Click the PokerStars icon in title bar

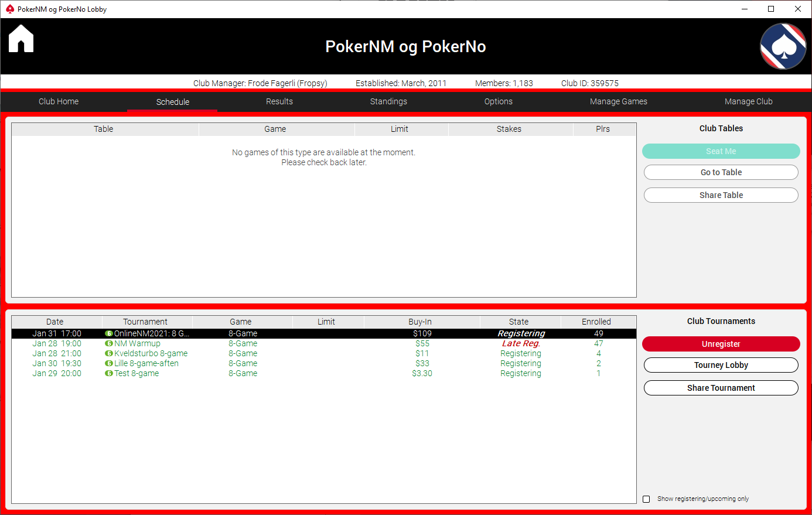[x=9, y=9]
